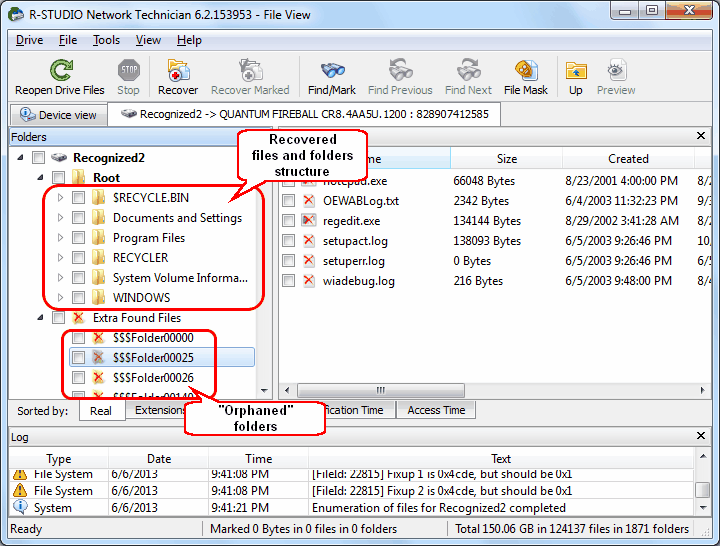Click the info icon of System log entry
Viewport: 720px width, 546px height.
point(20,507)
